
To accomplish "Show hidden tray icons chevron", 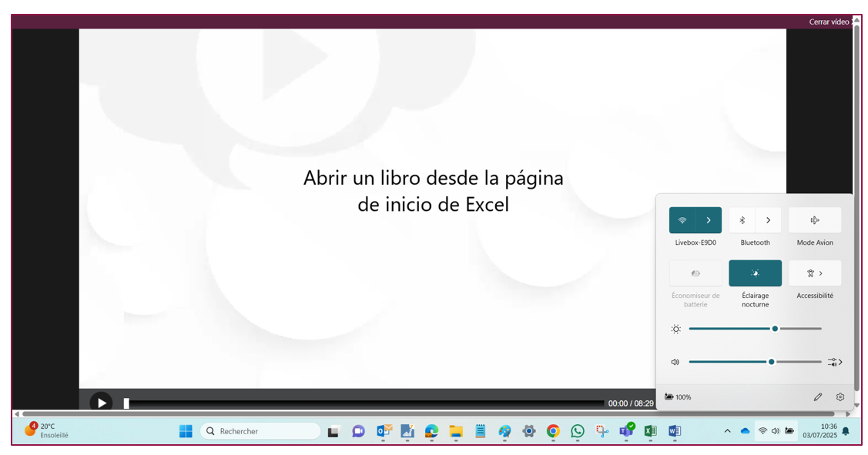I will (727, 431).
